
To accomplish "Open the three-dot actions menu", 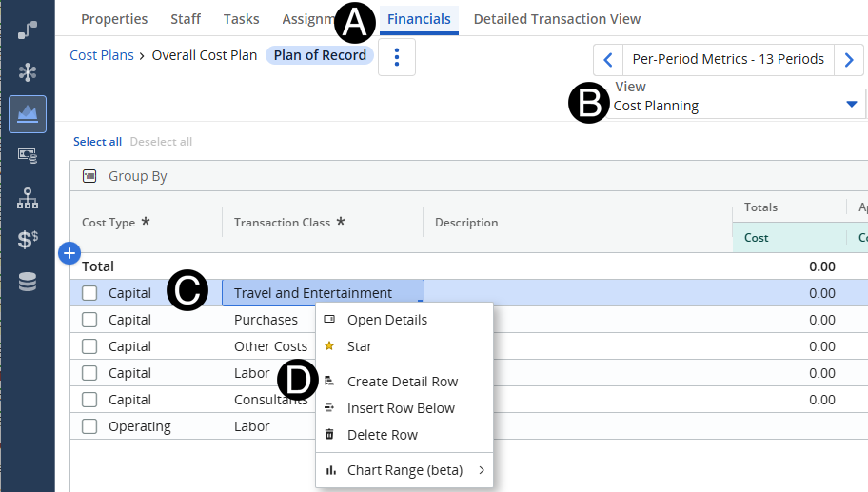I will 397,57.
